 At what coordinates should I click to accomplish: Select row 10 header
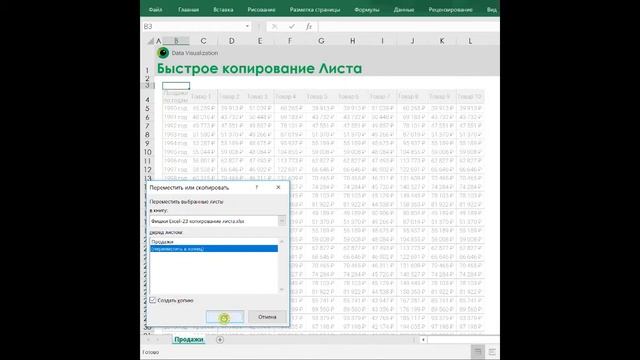(147, 152)
